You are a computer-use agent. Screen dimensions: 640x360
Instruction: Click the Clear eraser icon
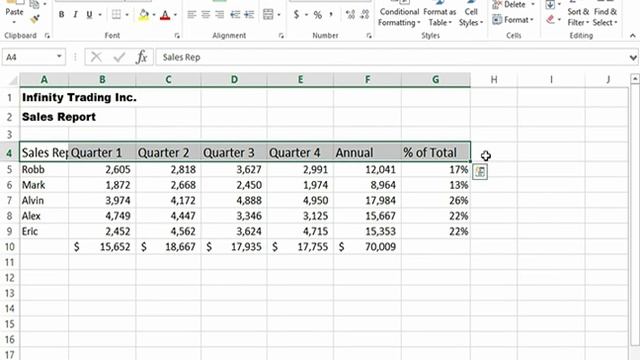click(x=550, y=19)
